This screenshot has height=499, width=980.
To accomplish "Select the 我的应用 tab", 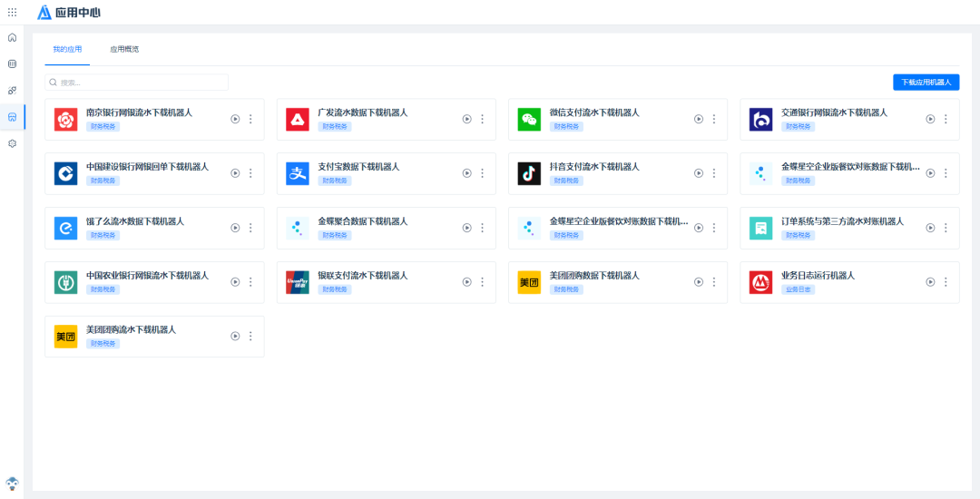I will tap(67, 49).
